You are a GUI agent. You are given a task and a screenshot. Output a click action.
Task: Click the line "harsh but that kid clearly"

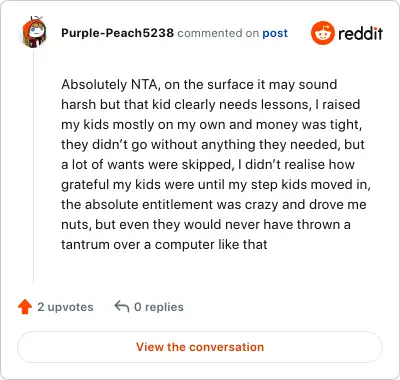point(211,104)
